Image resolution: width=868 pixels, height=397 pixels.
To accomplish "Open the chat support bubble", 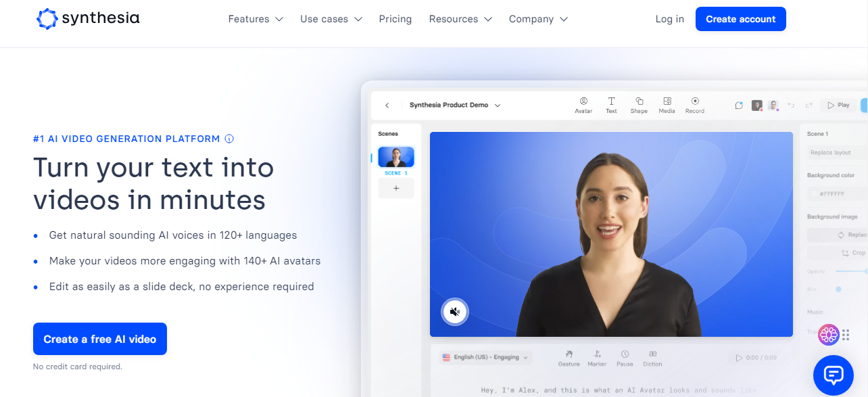I will 834,375.
